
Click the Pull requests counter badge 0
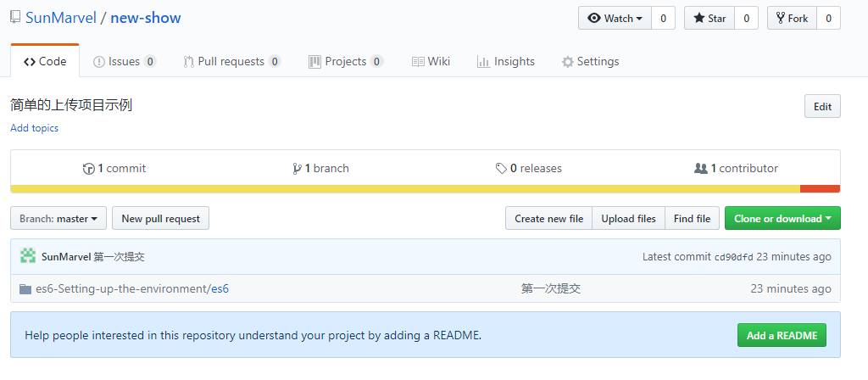(275, 61)
